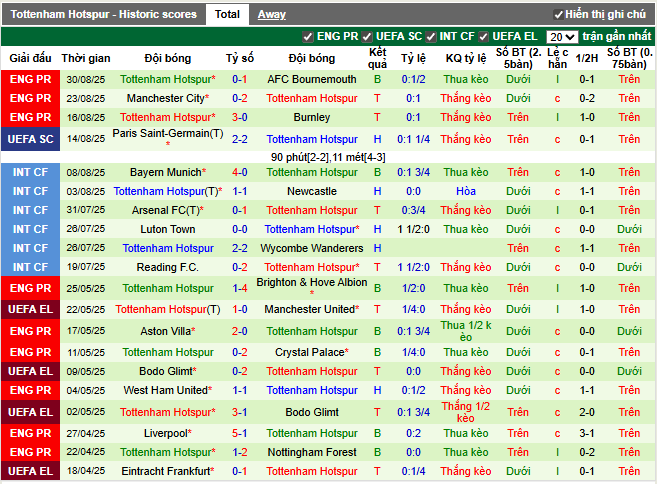Uncheck the INT CF filter checkbox

click(x=431, y=37)
